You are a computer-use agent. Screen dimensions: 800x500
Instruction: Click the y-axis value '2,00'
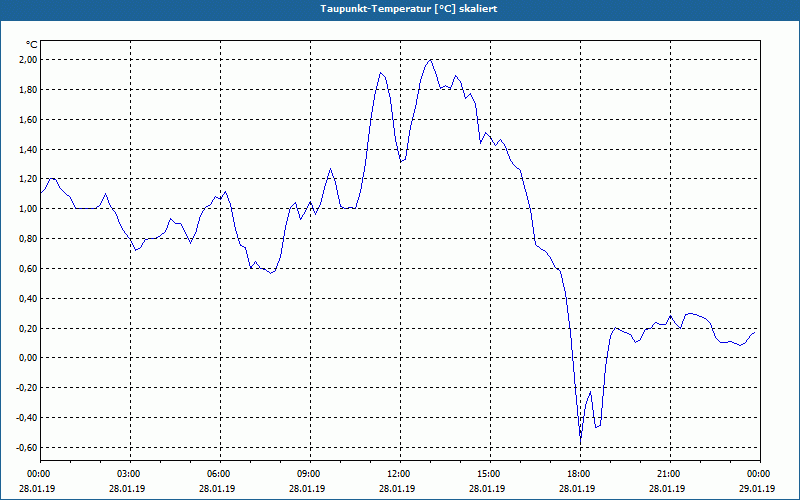tap(28, 60)
